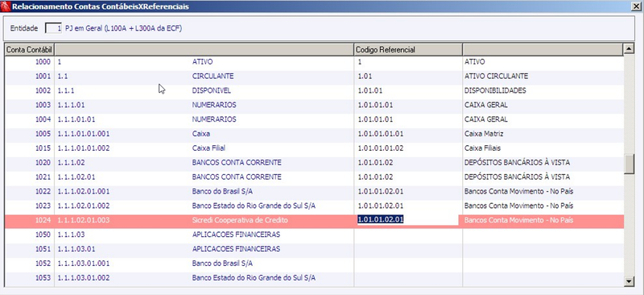The width and height of the screenshot is (644, 295).
Task: Click referential code 1.01.01.01.02
Action: pos(380,148)
